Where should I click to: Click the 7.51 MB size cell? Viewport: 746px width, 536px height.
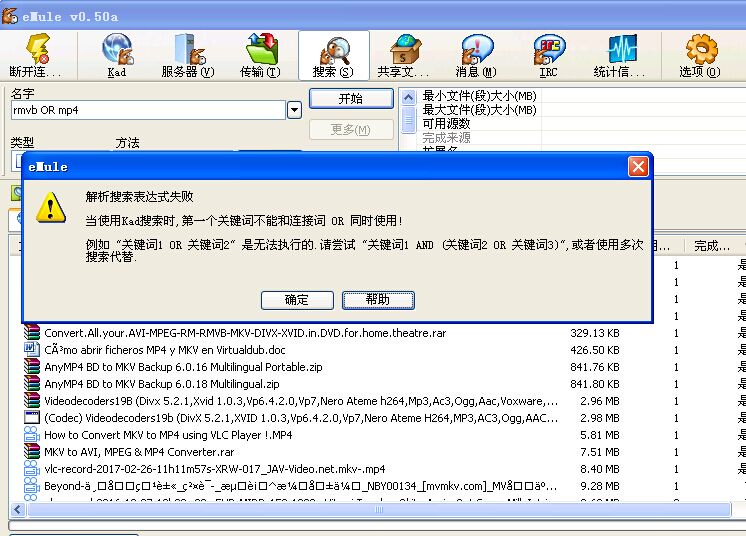tap(599, 452)
